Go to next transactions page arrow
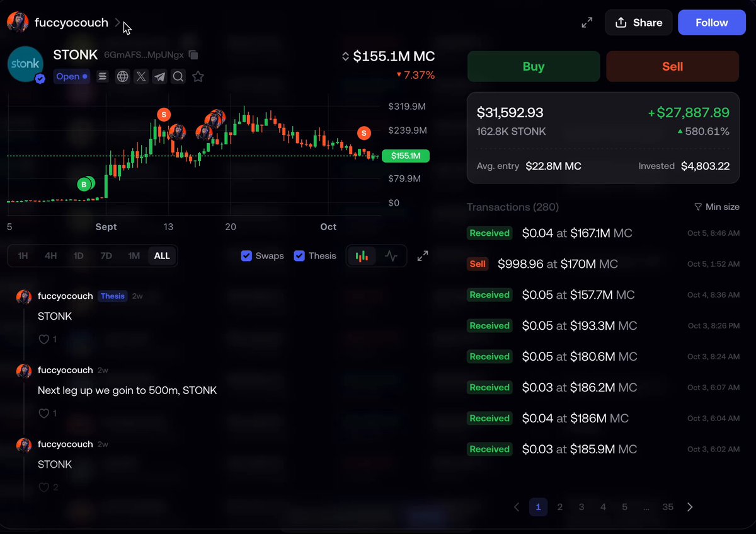Image resolution: width=756 pixels, height=534 pixels. click(x=690, y=507)
